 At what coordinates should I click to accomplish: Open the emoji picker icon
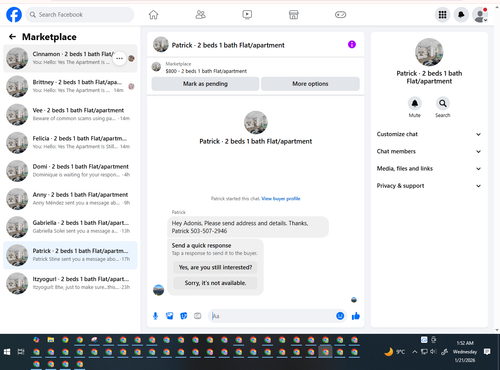[340, 316]
